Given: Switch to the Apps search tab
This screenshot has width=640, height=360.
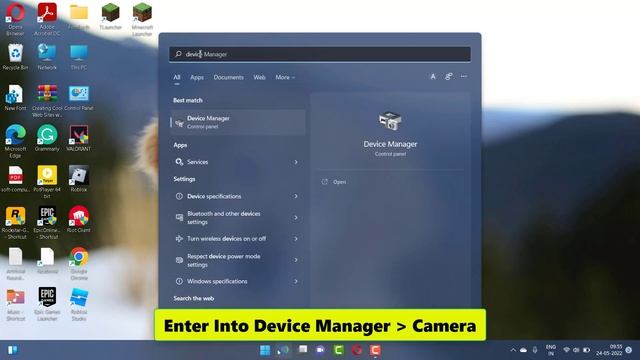Looking at the screenshot, I should click(197, 77).
